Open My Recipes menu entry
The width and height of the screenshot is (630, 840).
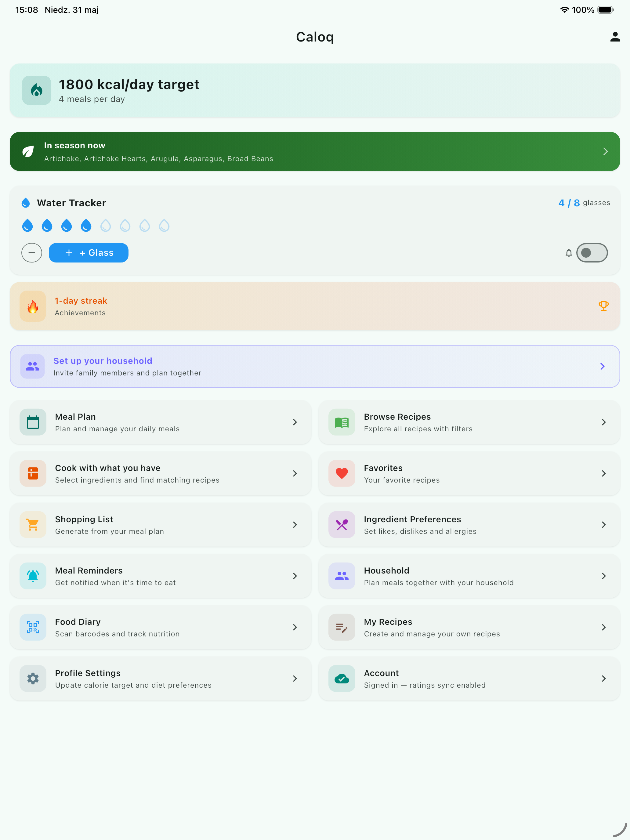point(469,627)
